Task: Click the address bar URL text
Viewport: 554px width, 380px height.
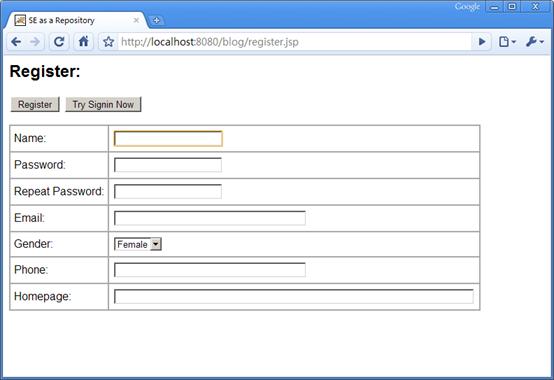Action: 210,42
